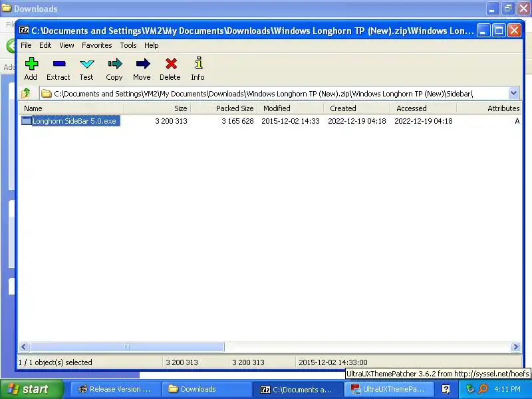The width and height of the screenshot is (532, 399).
Task: Open the Windows start button
Action: [31, 389]
